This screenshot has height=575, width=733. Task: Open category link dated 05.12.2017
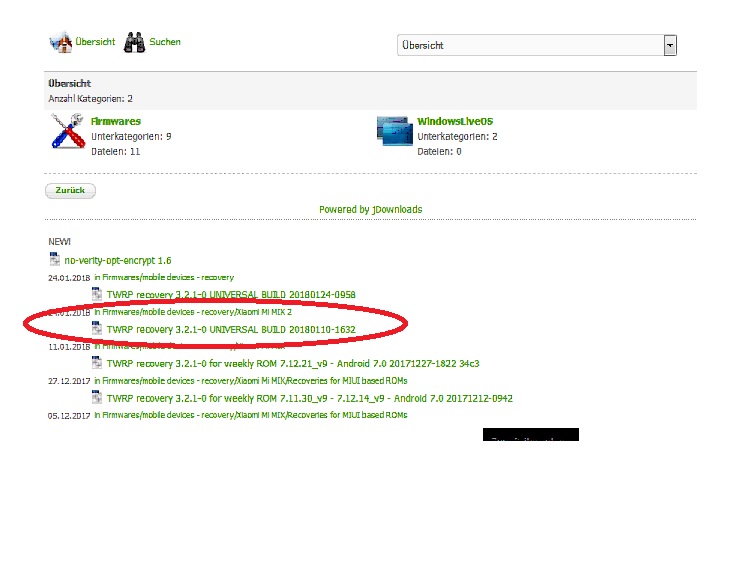(251, 415)
